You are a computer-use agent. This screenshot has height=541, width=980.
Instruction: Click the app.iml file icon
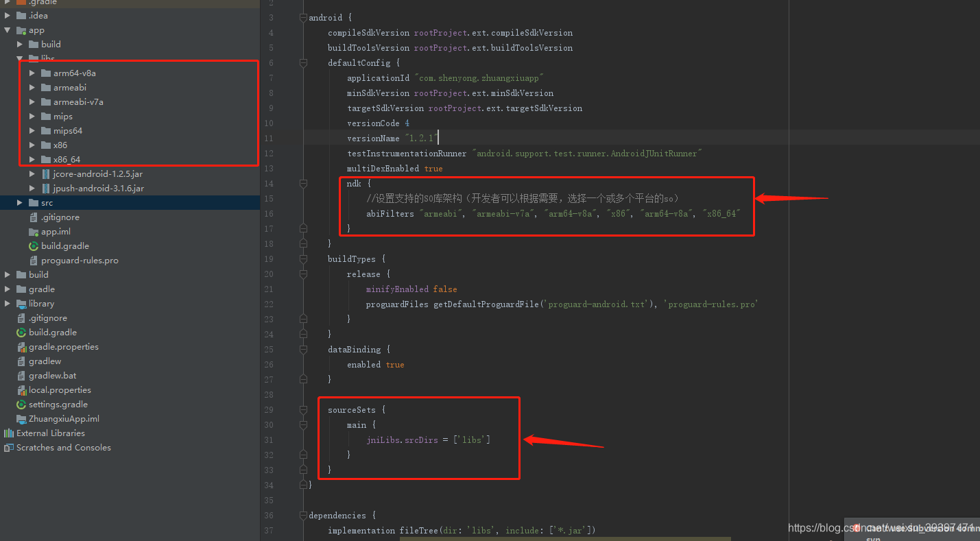34,231
